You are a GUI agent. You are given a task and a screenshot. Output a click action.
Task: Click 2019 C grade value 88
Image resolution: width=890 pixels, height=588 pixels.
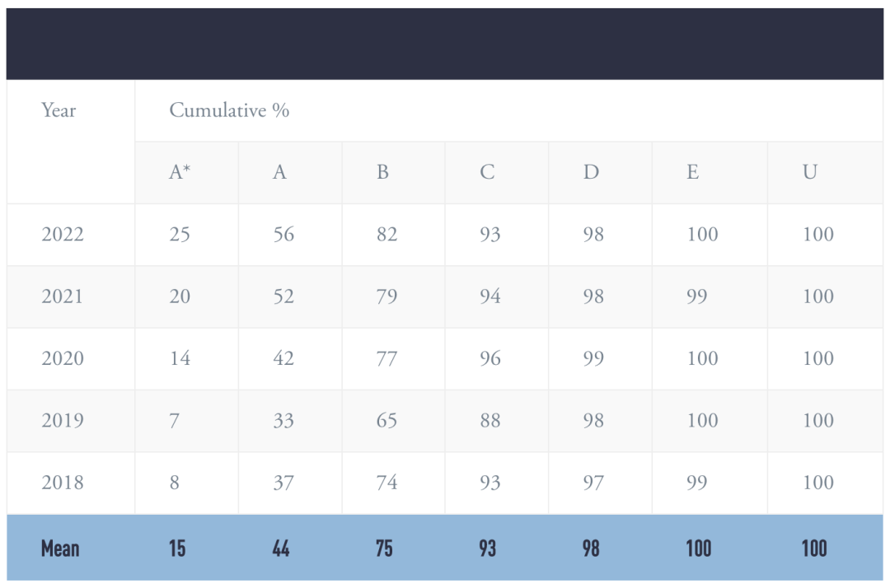(x=489, y=420)
